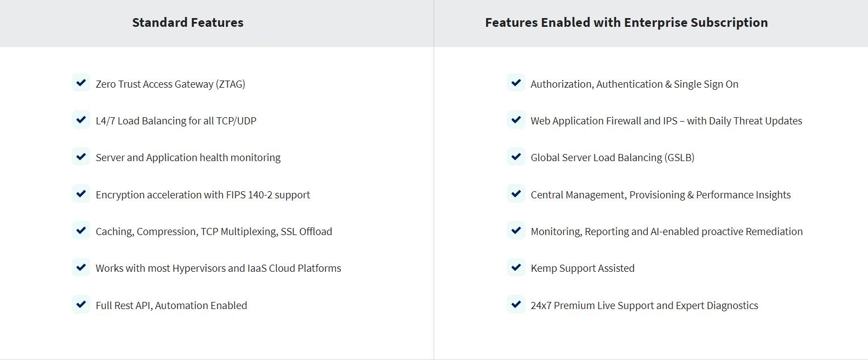Click the checkmark next to Encryption acceleration
This screenshot has width=868, height=360.
[81, 194]
